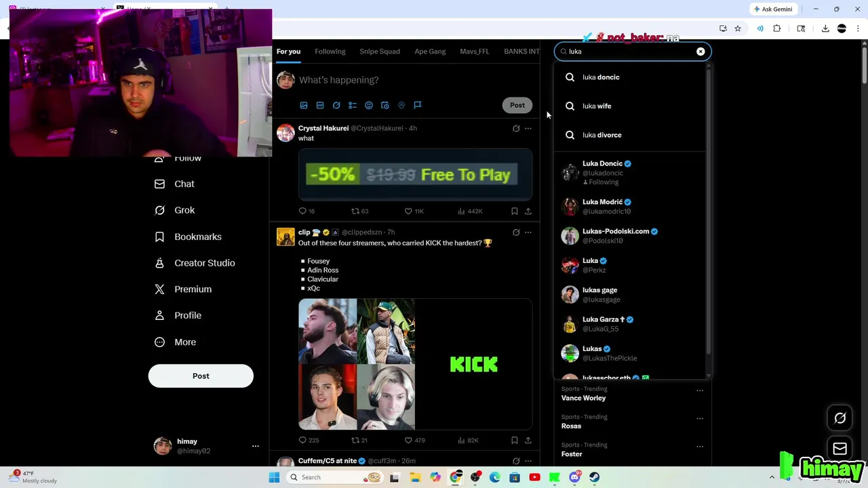868x488 pixels.
Task: Open more options for Foster trend
Action: click(700, 447)
